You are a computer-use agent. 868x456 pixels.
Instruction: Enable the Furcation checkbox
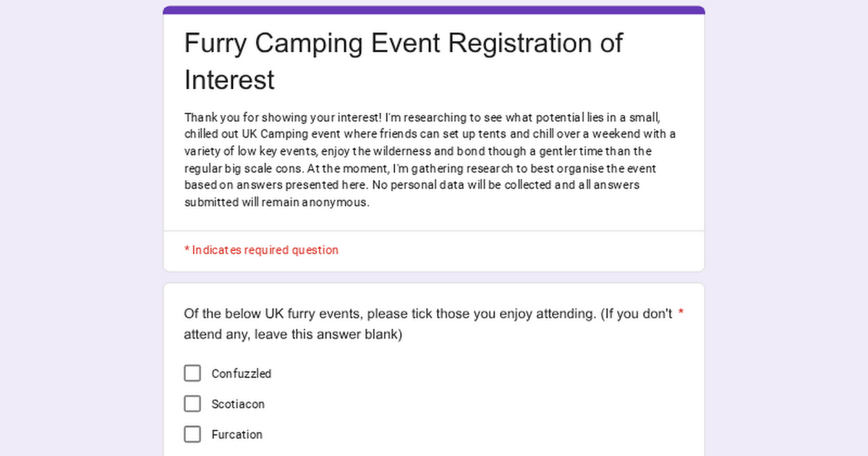[192, 434]
